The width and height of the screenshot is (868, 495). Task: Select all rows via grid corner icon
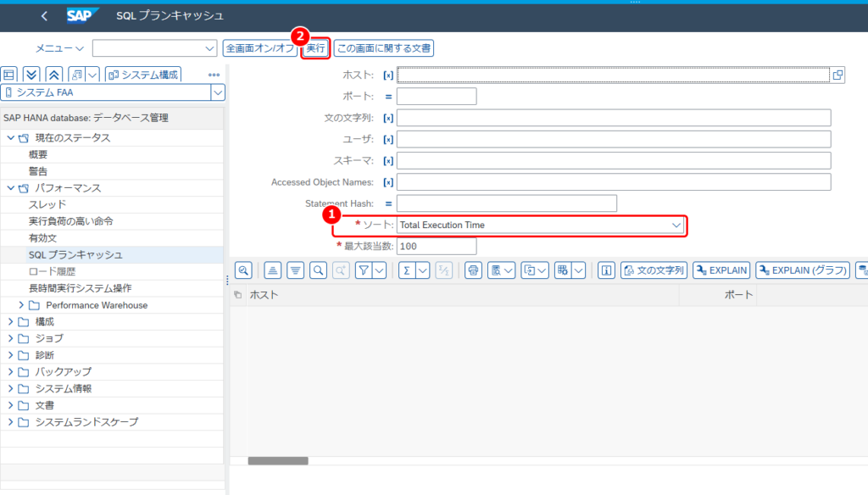[238, 295]
